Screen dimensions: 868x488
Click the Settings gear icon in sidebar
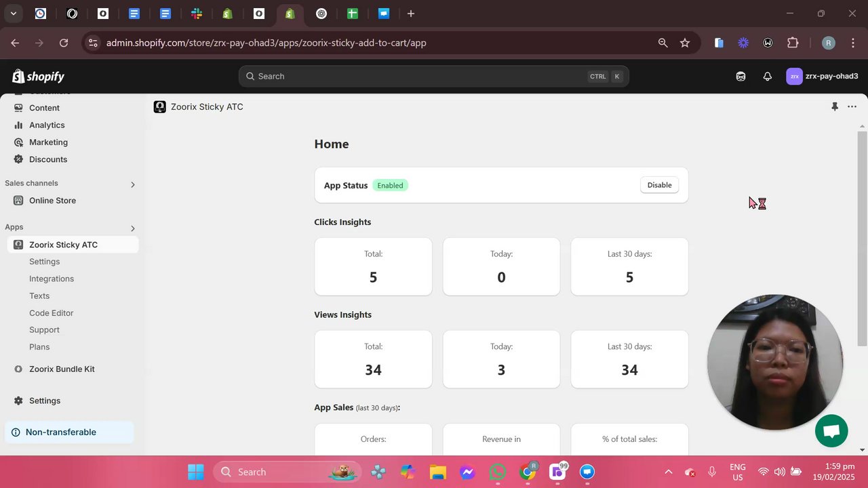tap(18, 401)
